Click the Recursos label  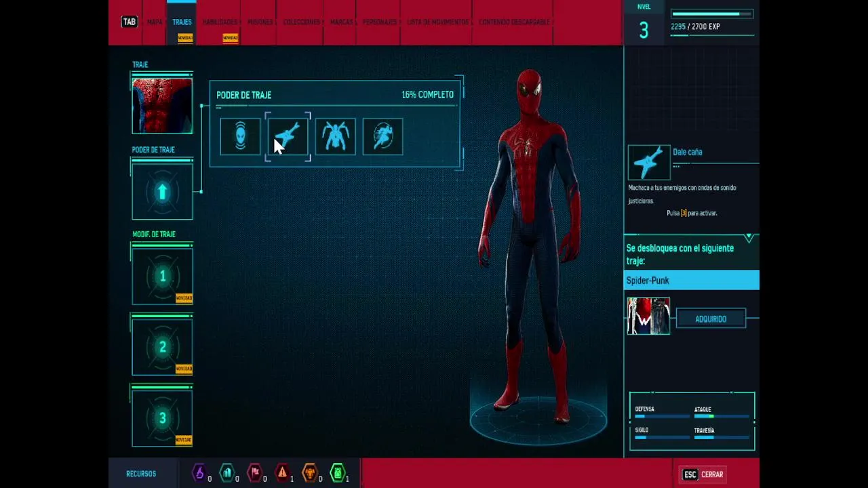[141, 474]
